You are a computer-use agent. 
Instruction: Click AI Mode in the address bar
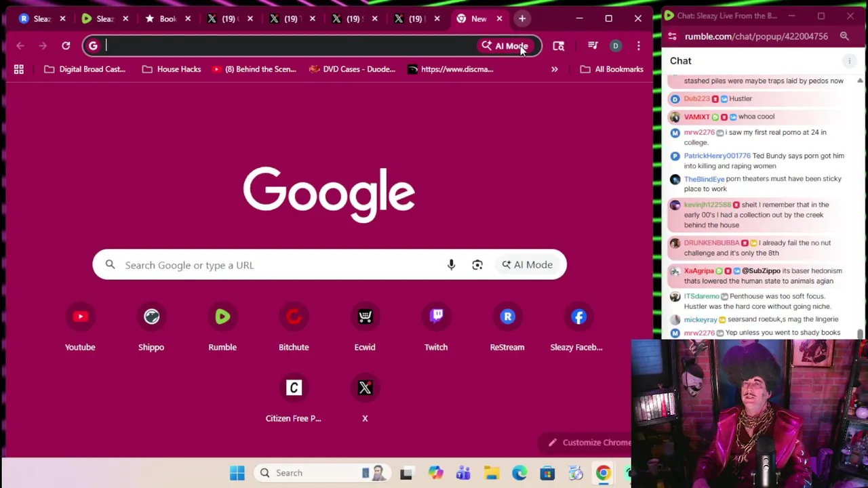point(504,46)
